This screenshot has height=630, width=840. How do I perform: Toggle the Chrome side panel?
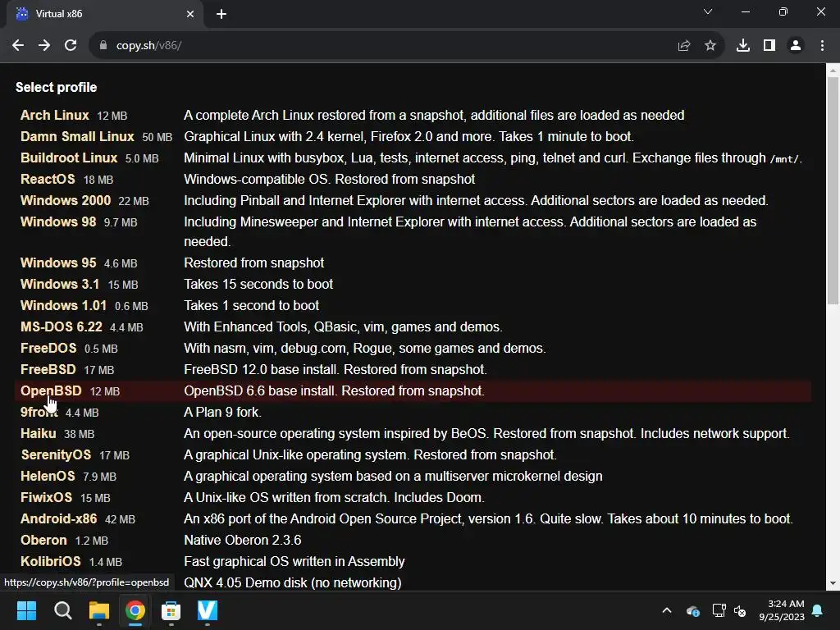769,46
